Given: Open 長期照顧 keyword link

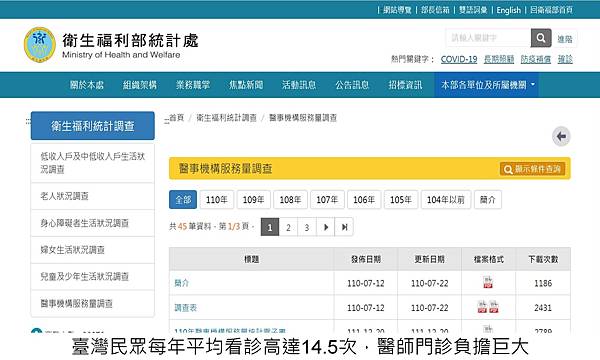Looking at the screenshot, I should (499, 59).
